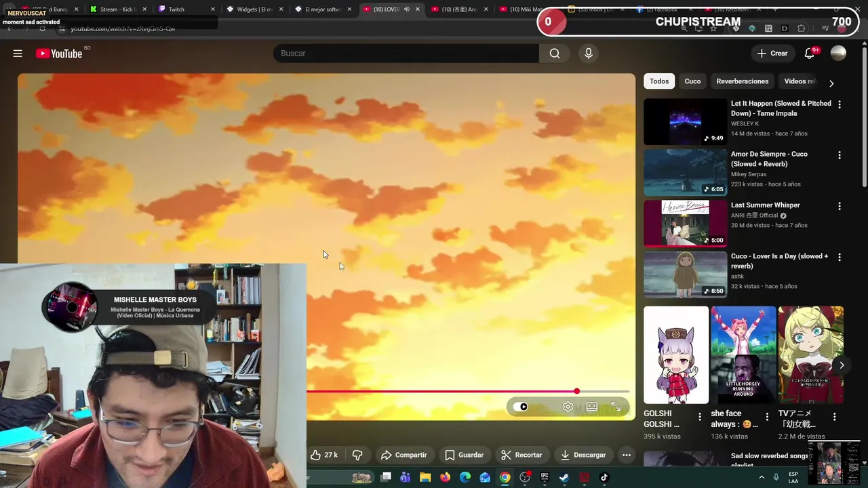Show next shorts with arrow button
The width and height of the screenshot is (868, 488).
click(842, 365)
